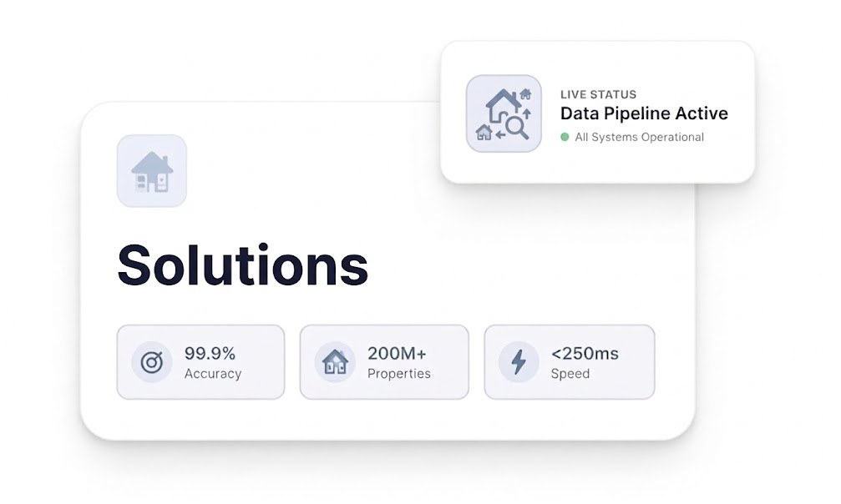
Task: Click the Solutions heading
Action: click(x=242, y=265)
